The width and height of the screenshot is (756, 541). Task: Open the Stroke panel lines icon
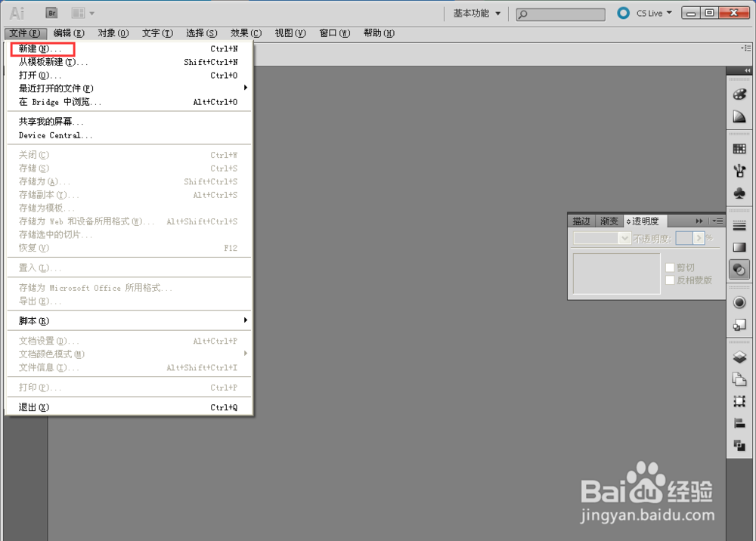739,225
